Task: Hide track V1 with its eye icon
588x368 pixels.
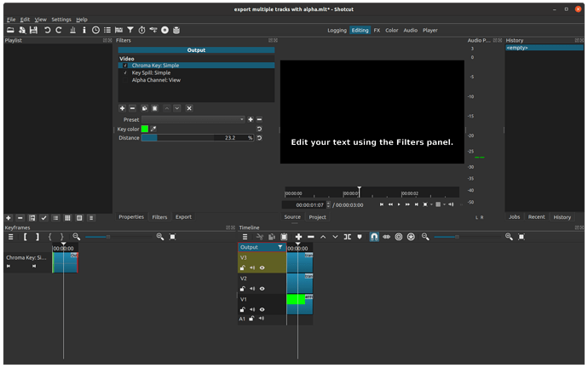Action: [x=262, y=310]
